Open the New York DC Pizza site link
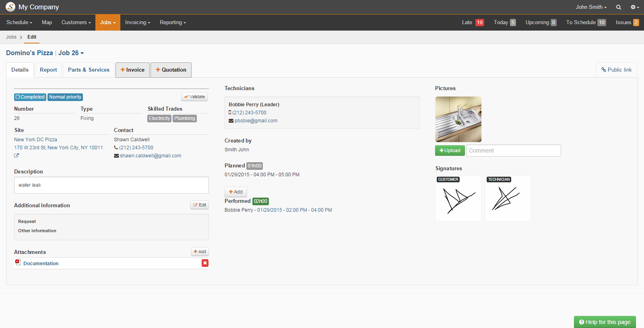 click(35, 140)
